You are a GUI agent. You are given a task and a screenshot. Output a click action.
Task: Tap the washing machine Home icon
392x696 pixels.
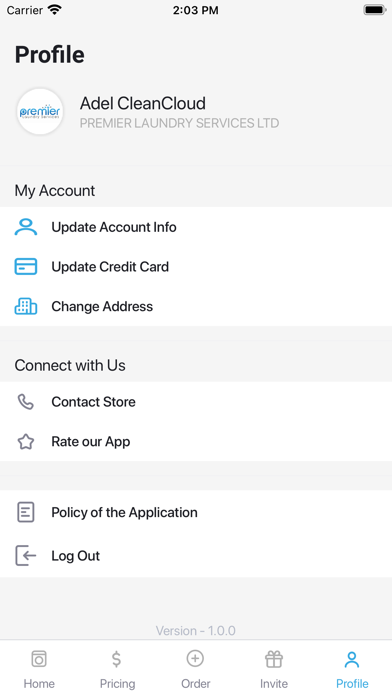pos(39,659)
